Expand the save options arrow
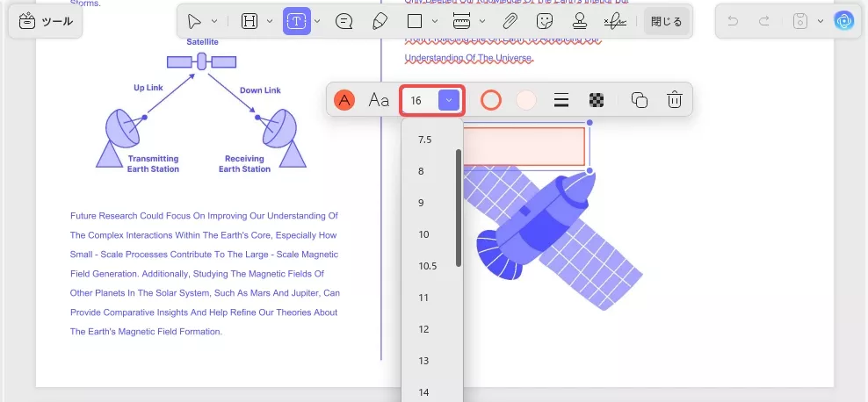The width and height of the screenshot is (868, 402). [x=821, y=22]
